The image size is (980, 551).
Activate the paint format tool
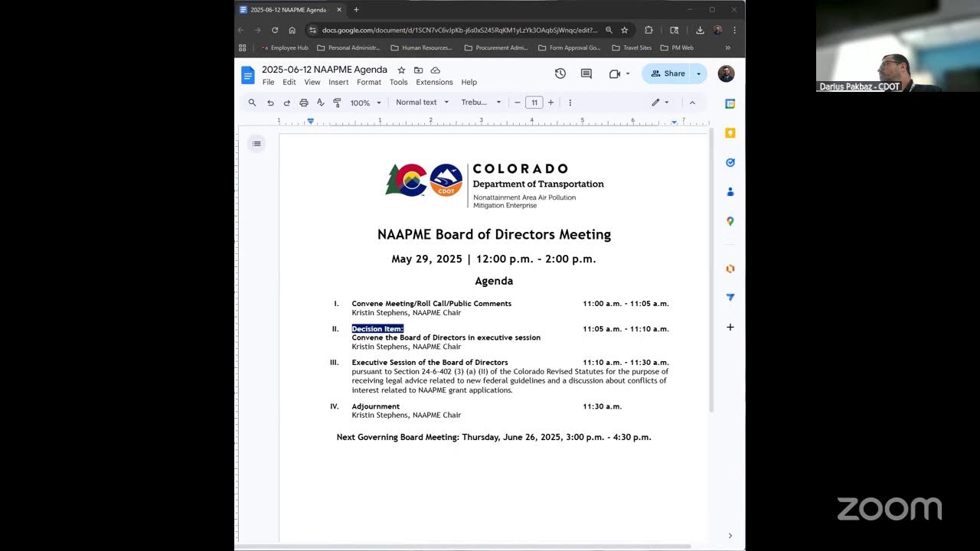pos(337,103)
